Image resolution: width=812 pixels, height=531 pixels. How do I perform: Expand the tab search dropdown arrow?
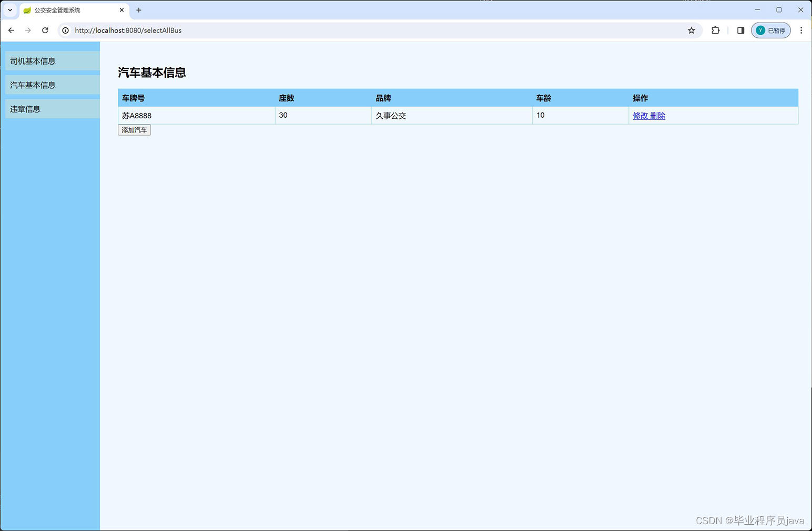click(x=10, y=10)
